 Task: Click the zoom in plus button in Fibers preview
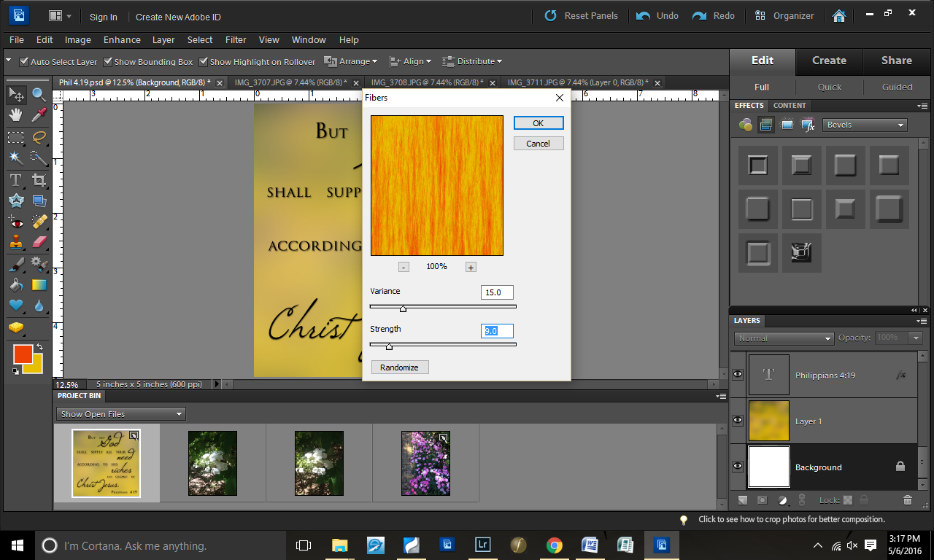point(471,267)
